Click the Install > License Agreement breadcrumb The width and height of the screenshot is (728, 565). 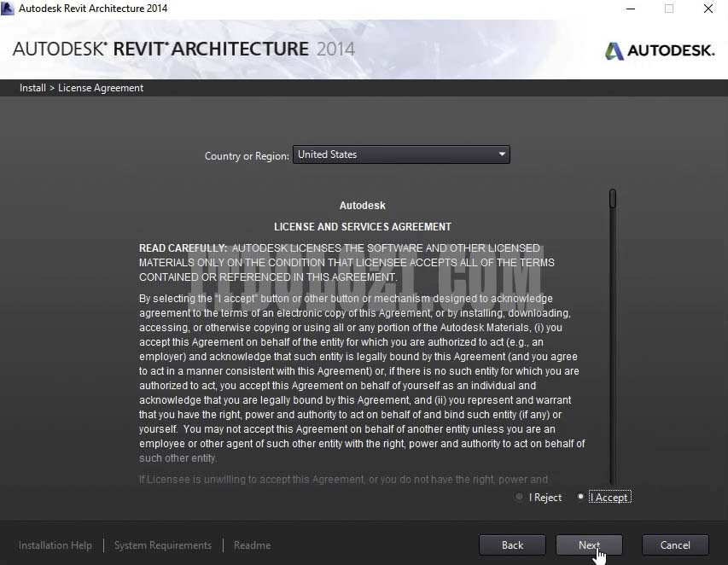[x=82, y=88]
